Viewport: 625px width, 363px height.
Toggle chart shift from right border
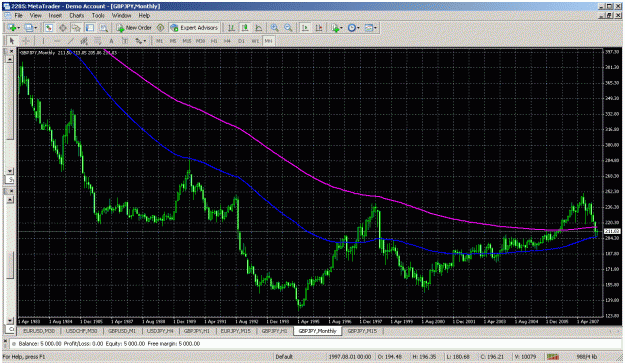(x=319, y=27)
